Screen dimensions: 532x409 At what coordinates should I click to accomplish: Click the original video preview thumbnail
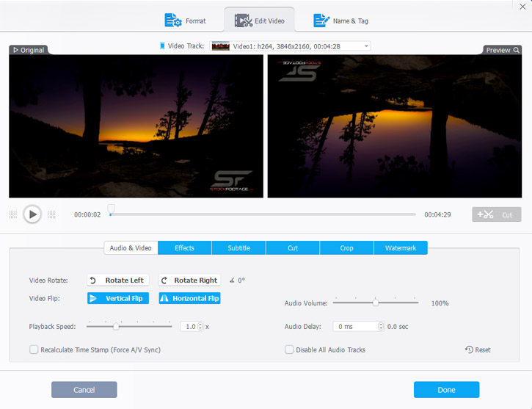(136, 126)
